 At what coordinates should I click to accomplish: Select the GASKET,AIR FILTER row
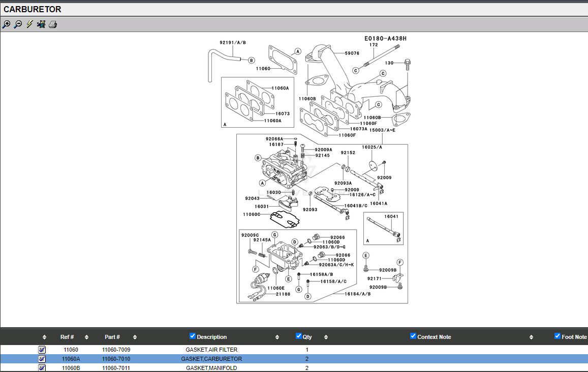[x=211, y=350]
